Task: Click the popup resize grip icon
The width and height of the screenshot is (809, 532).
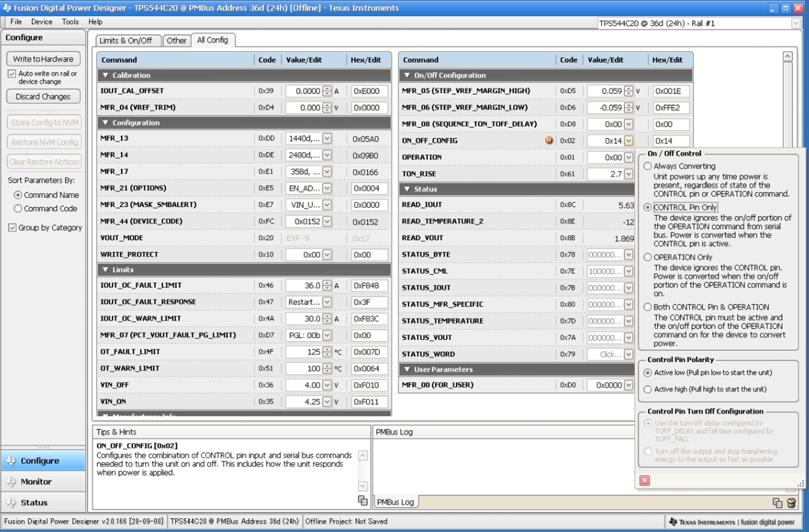Action: [800, 484]
